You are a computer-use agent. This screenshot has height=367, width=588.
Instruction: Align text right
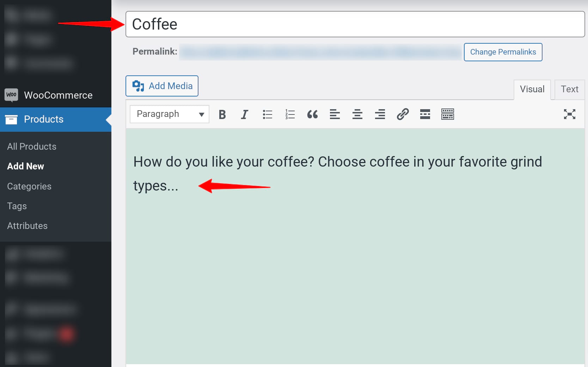(380, 114)
